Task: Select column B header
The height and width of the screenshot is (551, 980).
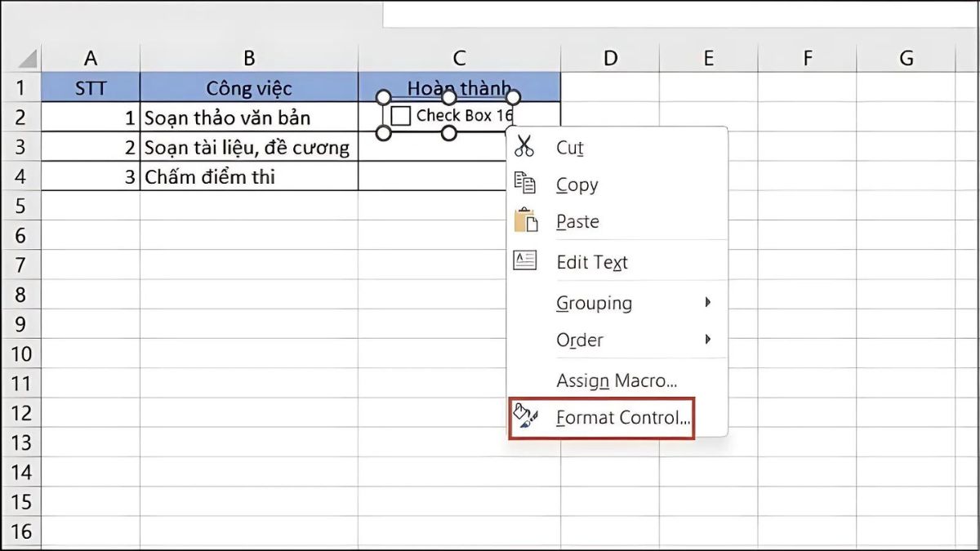Action: click(x=249, y=58)
